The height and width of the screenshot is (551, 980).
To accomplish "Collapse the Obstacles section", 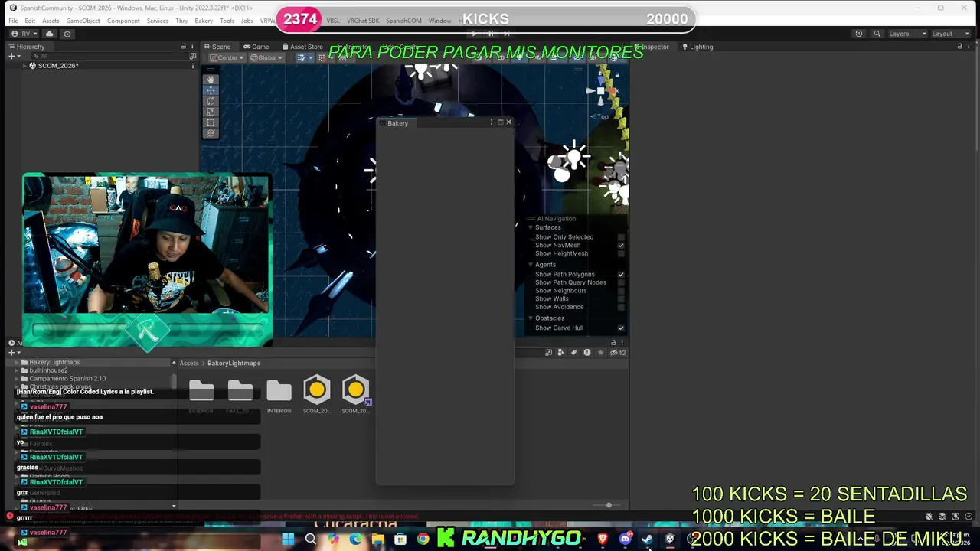I will pyautogui.click(x=531, y=318).
